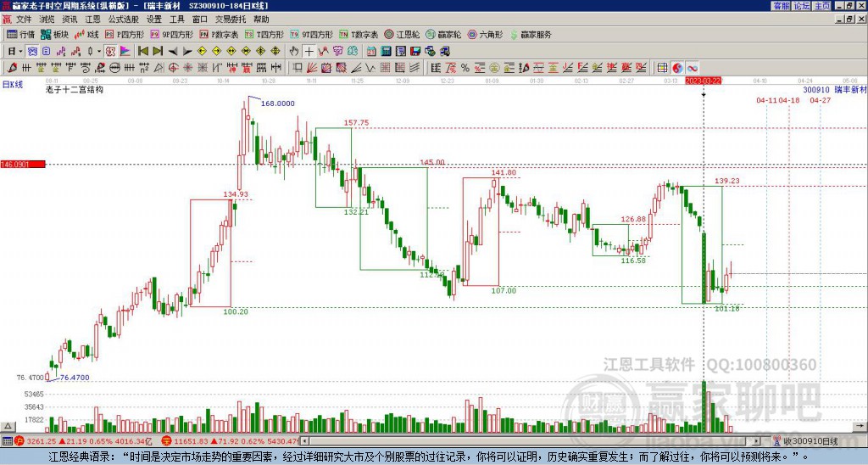The height and width of the screenshot is (465, 868).
Task: Open the 赢家轮 wheel tool
Action: 443,34
